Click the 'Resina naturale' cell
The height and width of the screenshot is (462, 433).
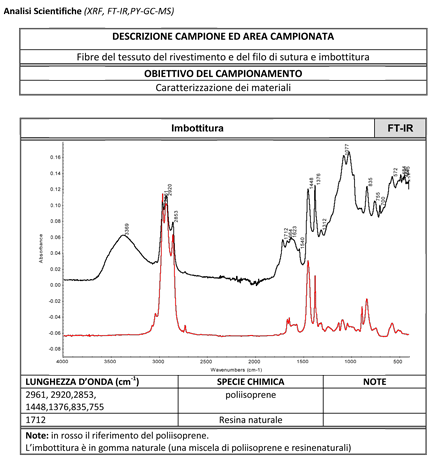tap(251, 420)
